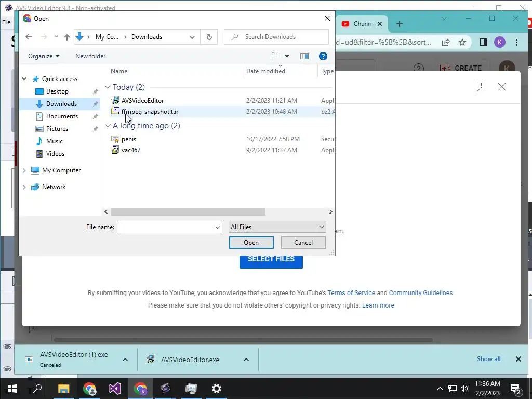Open Videos folder
This screenshot has height=399, width=532.
click(55, 154)
